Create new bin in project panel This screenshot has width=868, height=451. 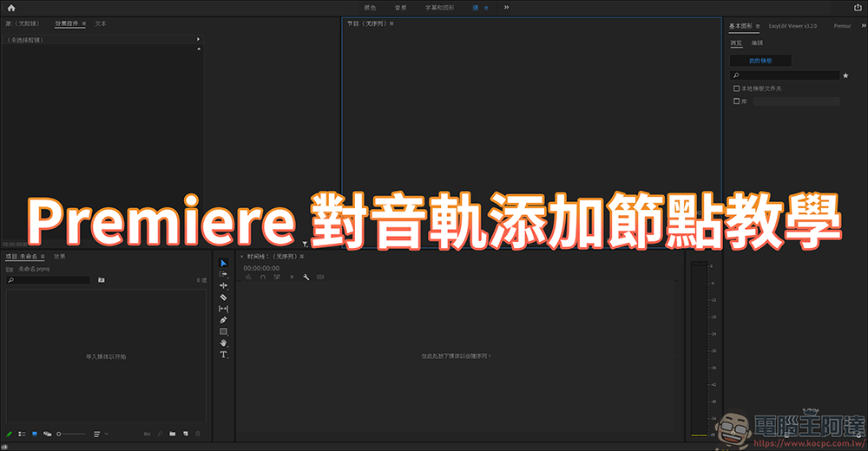pos(172,434)
